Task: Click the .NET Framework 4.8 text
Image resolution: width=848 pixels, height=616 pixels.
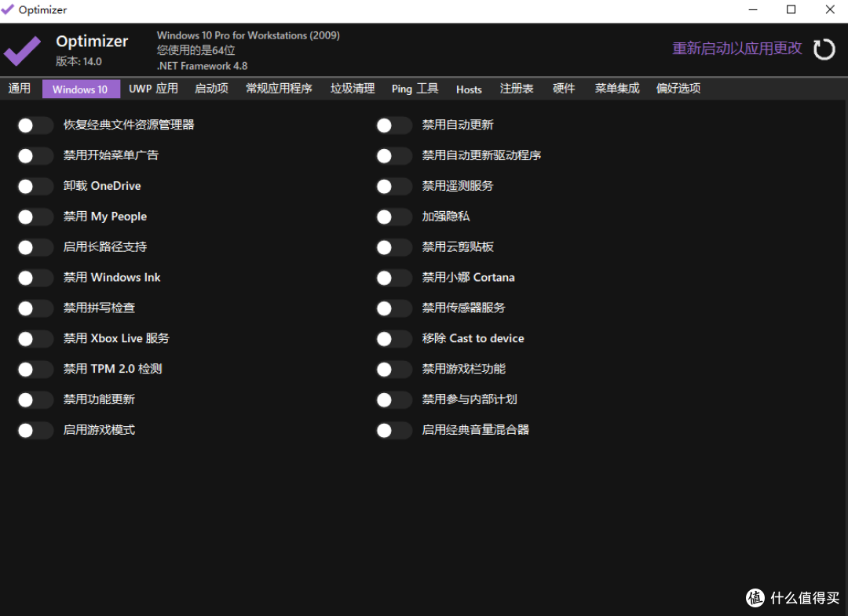Action: (203, 66)
